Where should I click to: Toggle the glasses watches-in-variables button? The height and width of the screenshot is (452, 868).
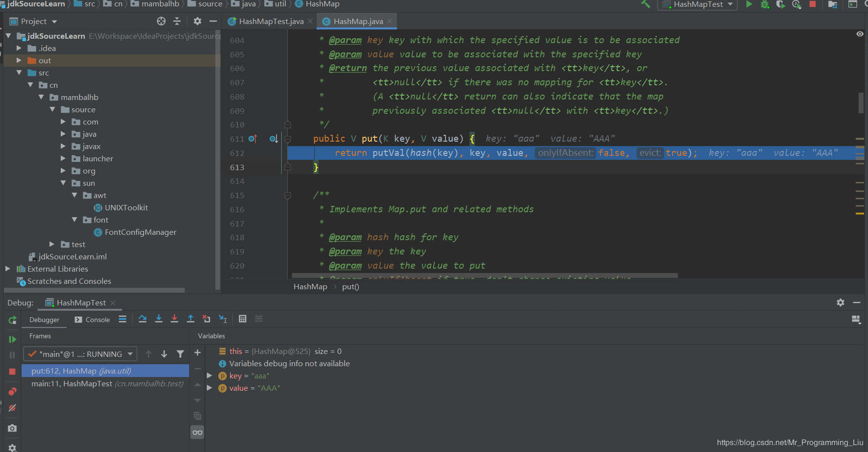198,432
